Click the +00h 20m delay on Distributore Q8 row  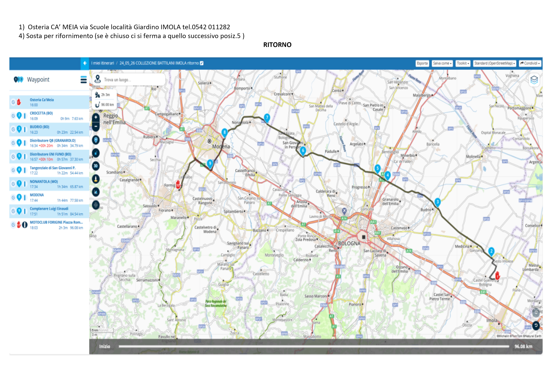46,146
